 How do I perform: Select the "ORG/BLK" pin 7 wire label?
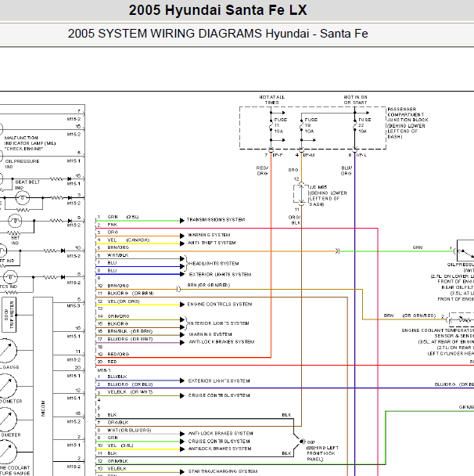pyautogui.click(x=117, y=423)
